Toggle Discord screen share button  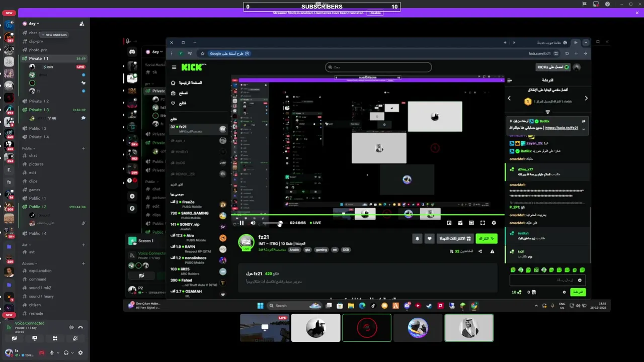click(x=35, y=338)
